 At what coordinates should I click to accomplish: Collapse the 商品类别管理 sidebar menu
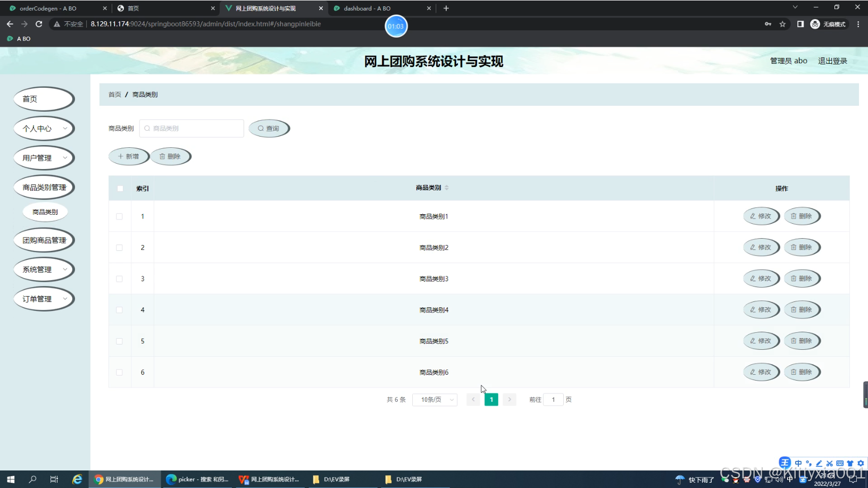44,187
